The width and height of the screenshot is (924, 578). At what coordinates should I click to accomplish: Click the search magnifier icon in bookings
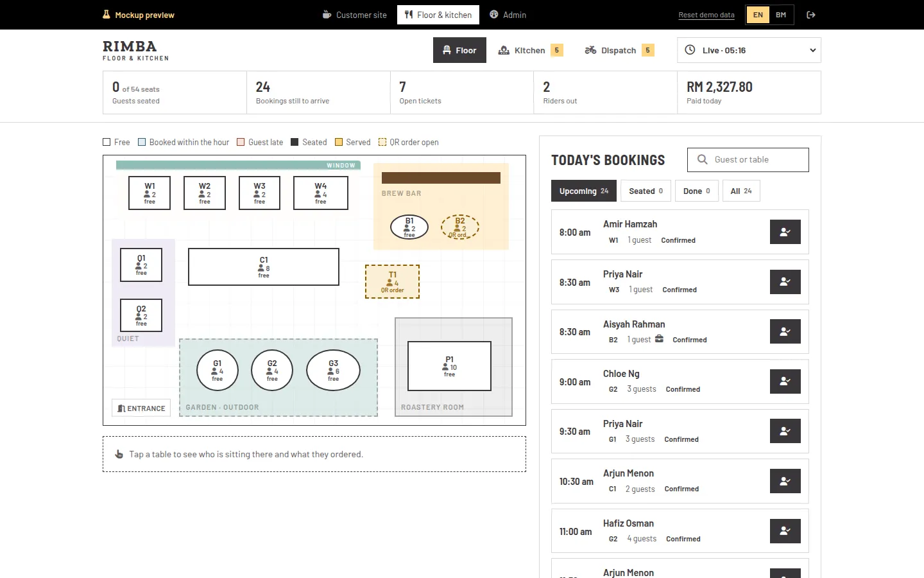tap(703, 159)
